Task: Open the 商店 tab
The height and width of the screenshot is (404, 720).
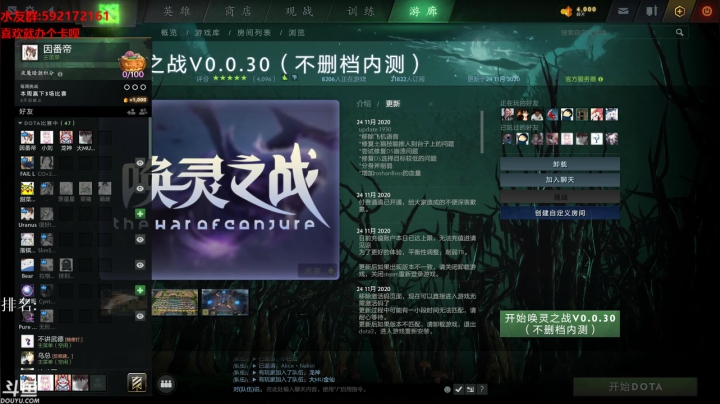Action: click(238, 11)
